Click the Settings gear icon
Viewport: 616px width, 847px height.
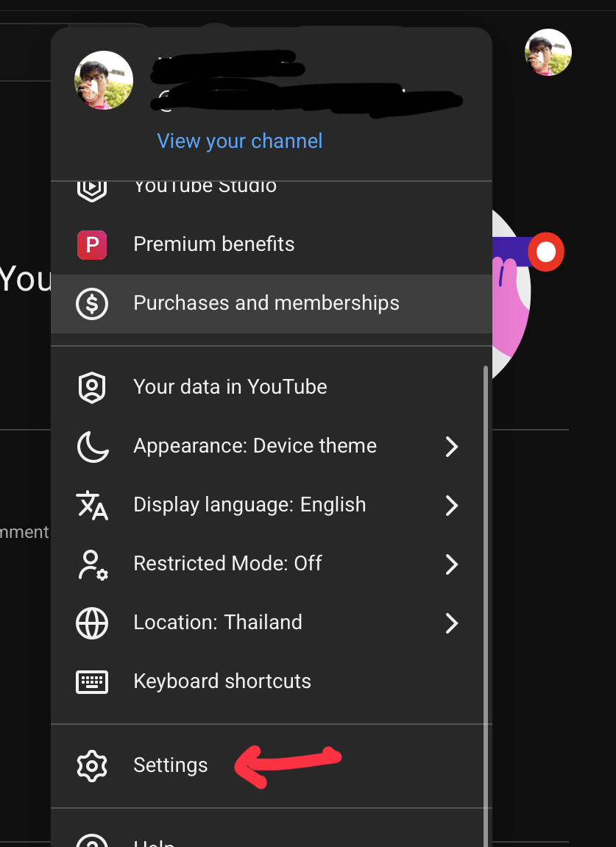pos(92,765)
